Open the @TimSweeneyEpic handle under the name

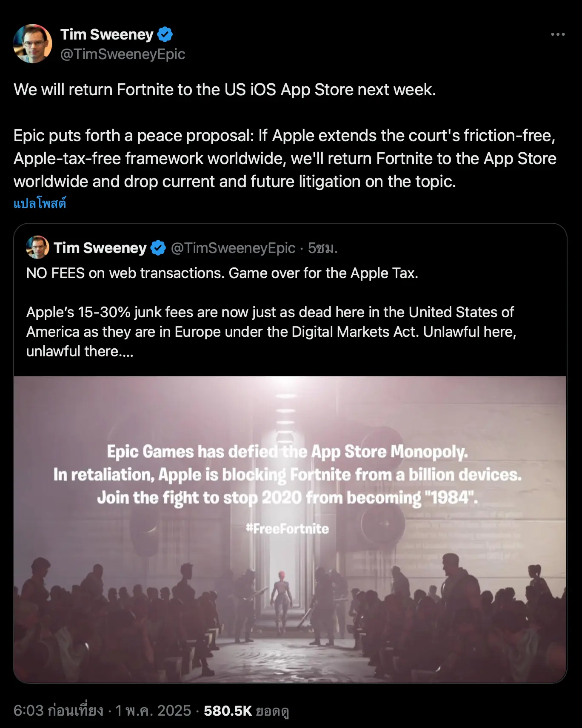click(x=123, y=54)
